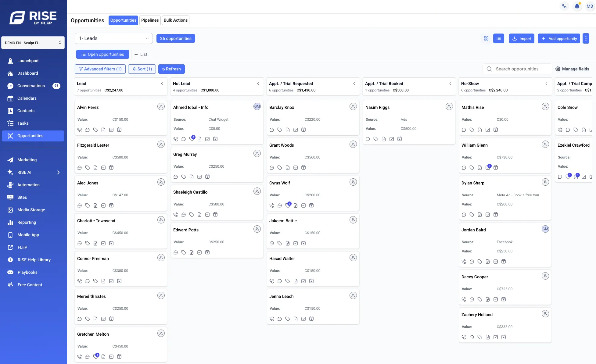Collapse the Hot Lead column
This screenshot has height=364, width=596.
point(258,84)
